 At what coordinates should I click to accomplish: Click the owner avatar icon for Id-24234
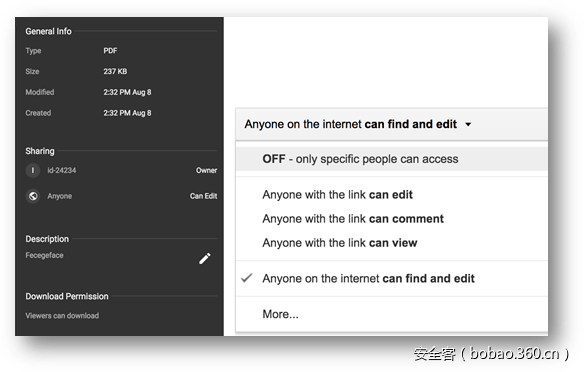click(x=33, y=171)
